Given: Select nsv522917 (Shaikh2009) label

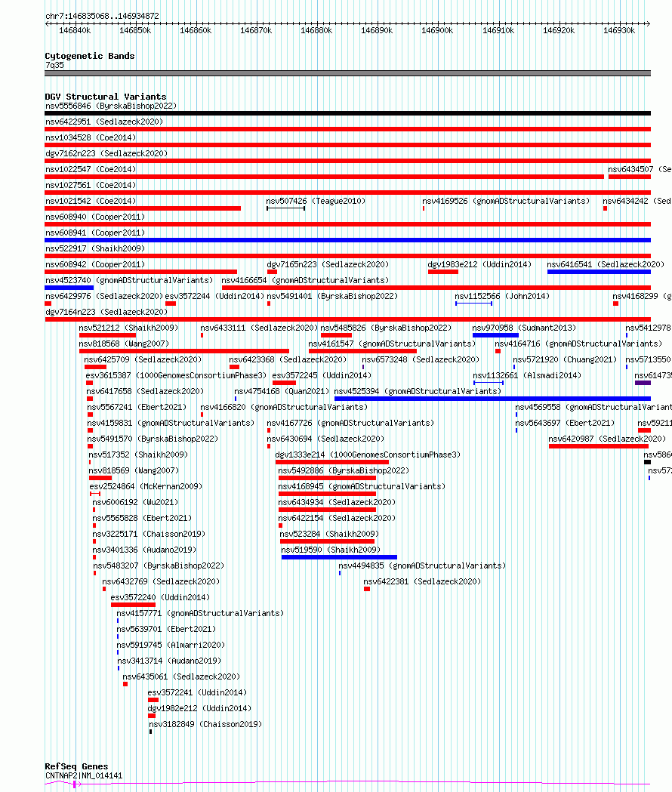Looking at the screenshot, I should 95,248.
